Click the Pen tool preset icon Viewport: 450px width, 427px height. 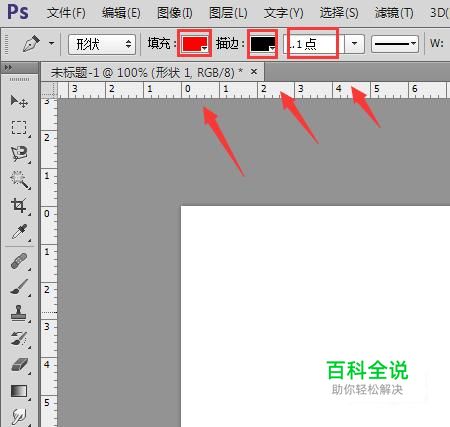coord(31,44)
